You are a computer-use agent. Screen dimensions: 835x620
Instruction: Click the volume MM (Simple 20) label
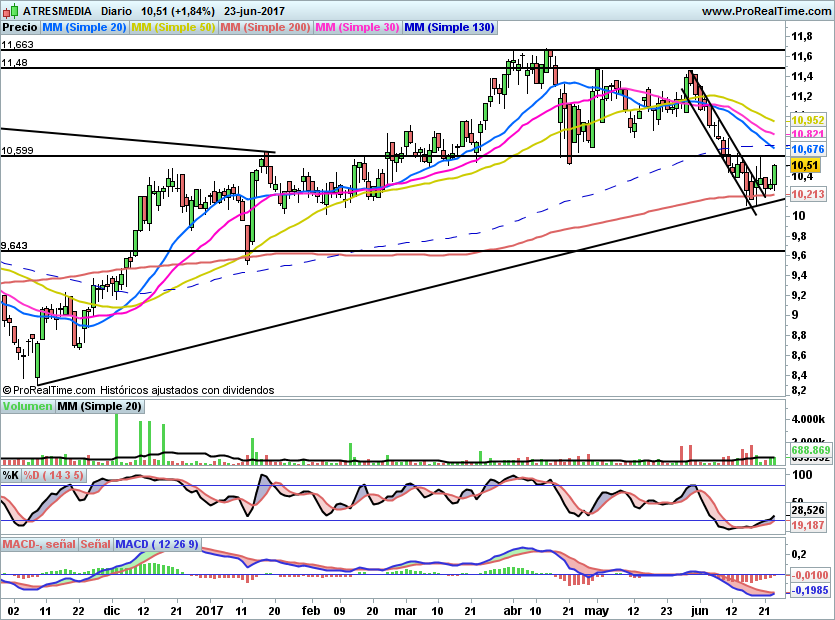99,406
